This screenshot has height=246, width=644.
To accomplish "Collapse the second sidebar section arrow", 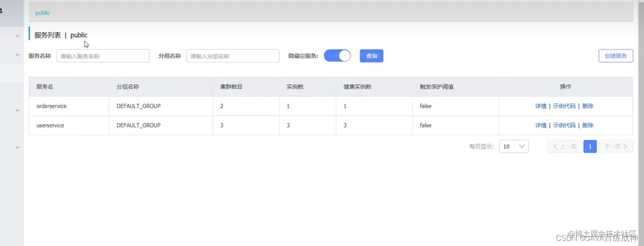I will pos(17,54).
